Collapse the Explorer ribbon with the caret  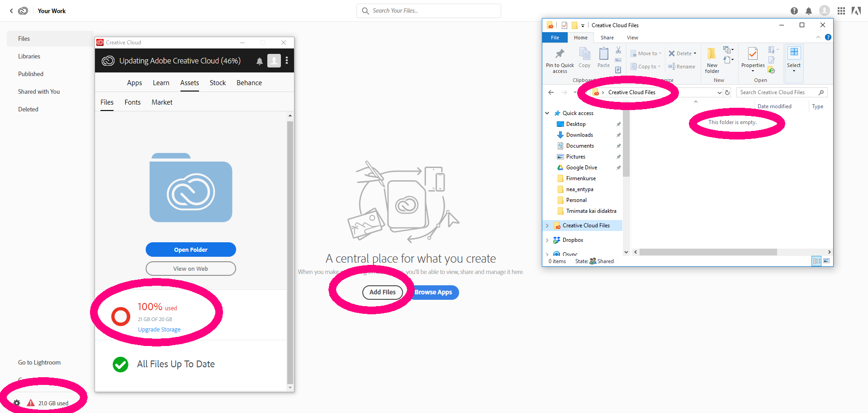pos(818,38)
